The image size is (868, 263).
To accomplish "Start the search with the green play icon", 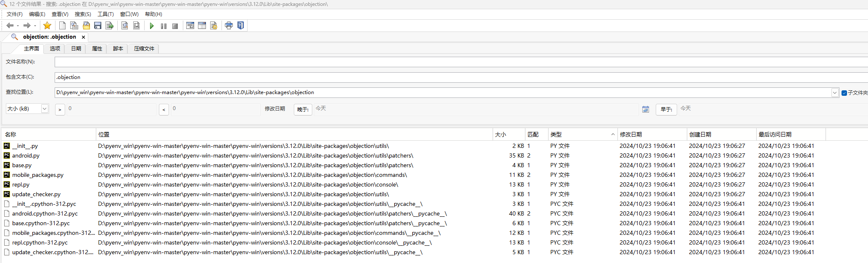I will coord(152,26).
